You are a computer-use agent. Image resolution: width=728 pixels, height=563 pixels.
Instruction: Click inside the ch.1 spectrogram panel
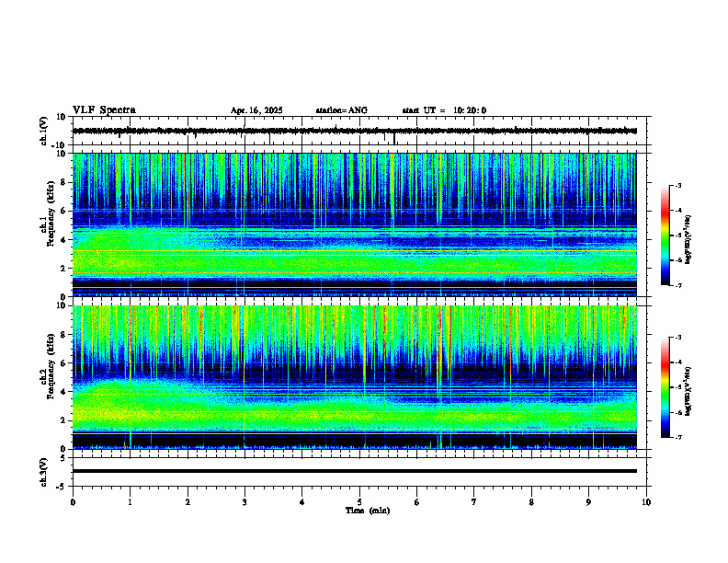[x=355, y=224]
